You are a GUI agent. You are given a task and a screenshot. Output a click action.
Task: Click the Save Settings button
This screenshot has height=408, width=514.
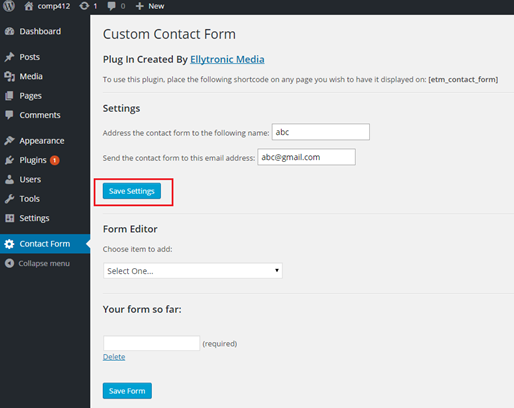[x=132, y=191]
